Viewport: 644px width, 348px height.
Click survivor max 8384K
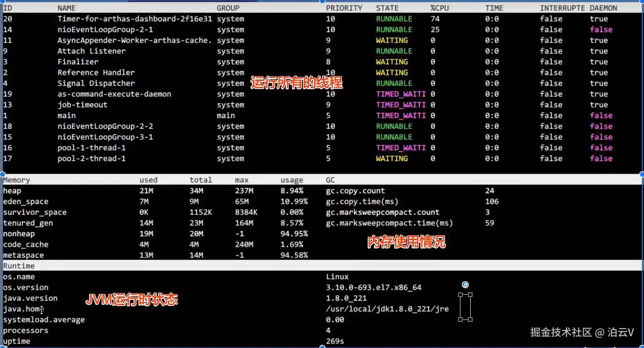point(246,212)
